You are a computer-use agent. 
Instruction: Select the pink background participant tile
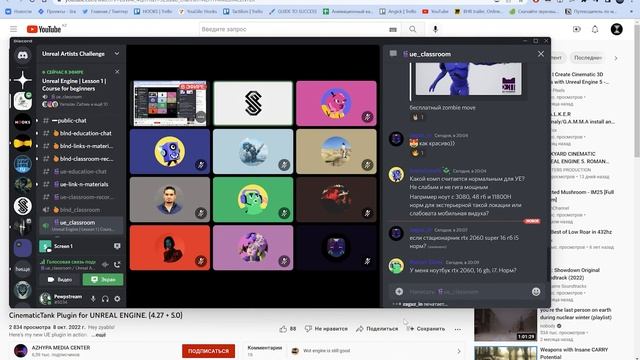336,103
